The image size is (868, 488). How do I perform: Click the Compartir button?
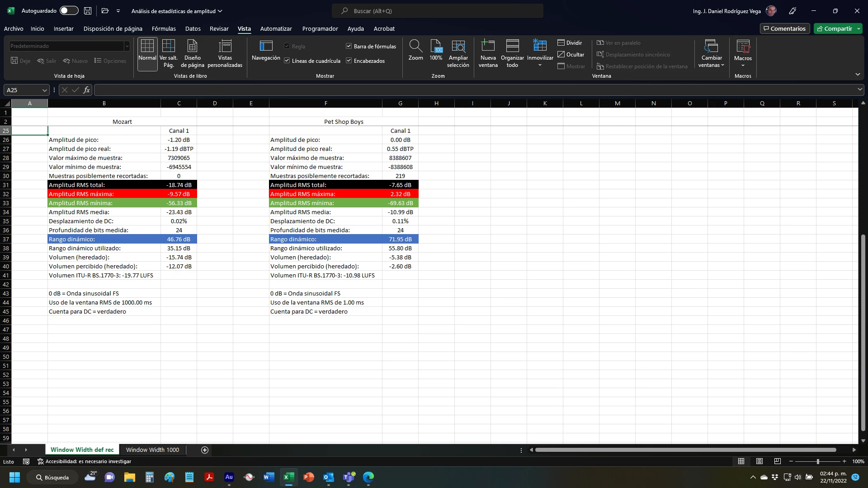[837, 28]
